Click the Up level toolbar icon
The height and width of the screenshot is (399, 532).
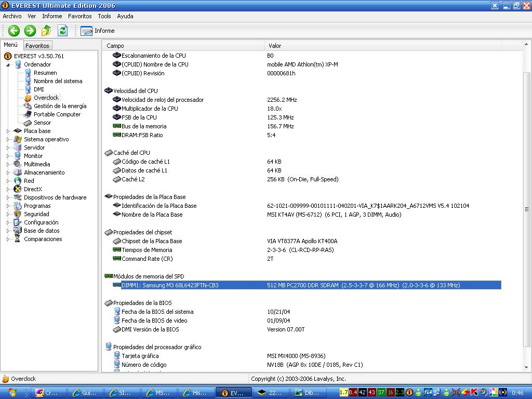click(46, 31)
